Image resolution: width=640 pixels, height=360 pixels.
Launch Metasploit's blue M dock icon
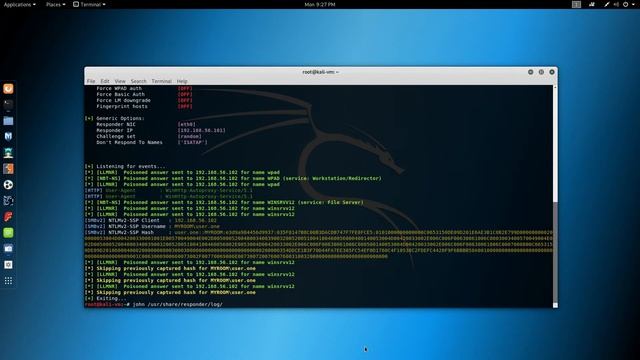(x=8, y=136)
